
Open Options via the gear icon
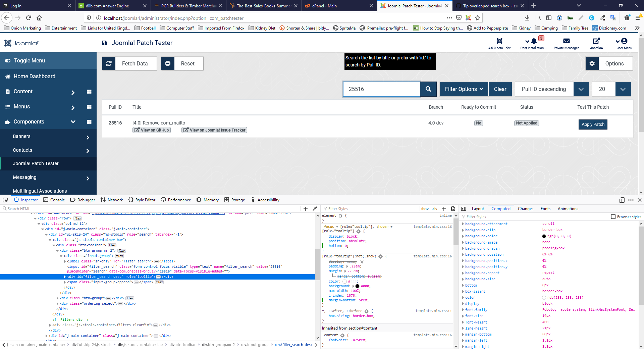click(592, 63)
